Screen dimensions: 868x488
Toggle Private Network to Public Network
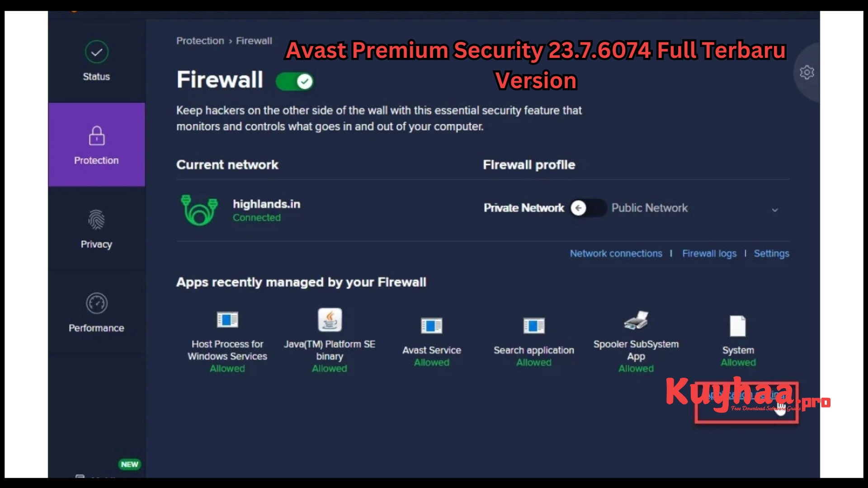587,208
